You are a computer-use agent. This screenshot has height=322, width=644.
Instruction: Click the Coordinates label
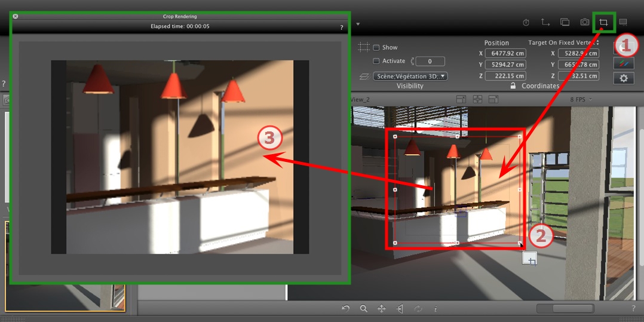point(540,86)
